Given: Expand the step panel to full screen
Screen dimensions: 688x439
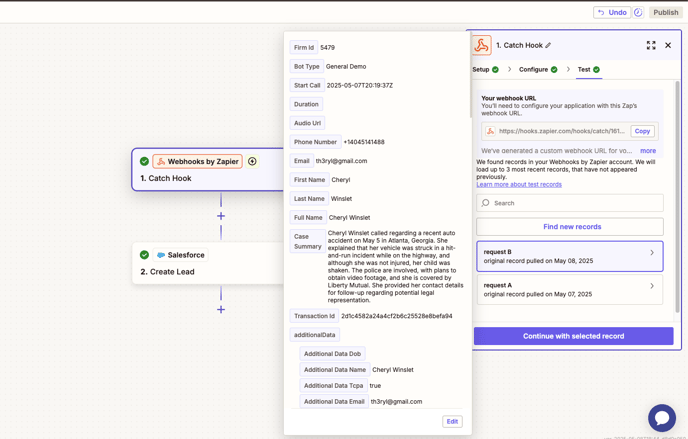Looking at the screenshot, I should point(651,45).
